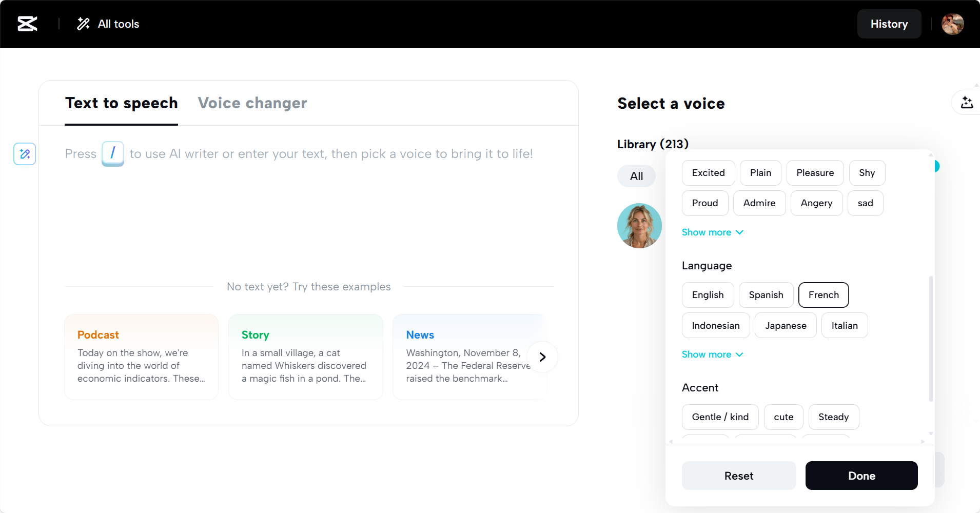Image resolution: width=980 pixels, height=513 pixels.
Task: Select the woman voice avatar thumbnail
Action: coord(639,226)
